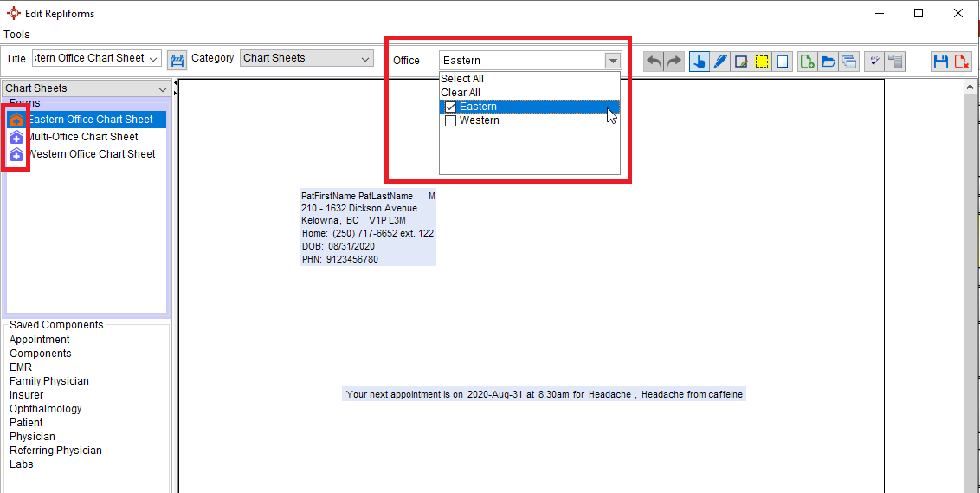Select Western Office Chart Sheet form

click(x=92, y=154)
